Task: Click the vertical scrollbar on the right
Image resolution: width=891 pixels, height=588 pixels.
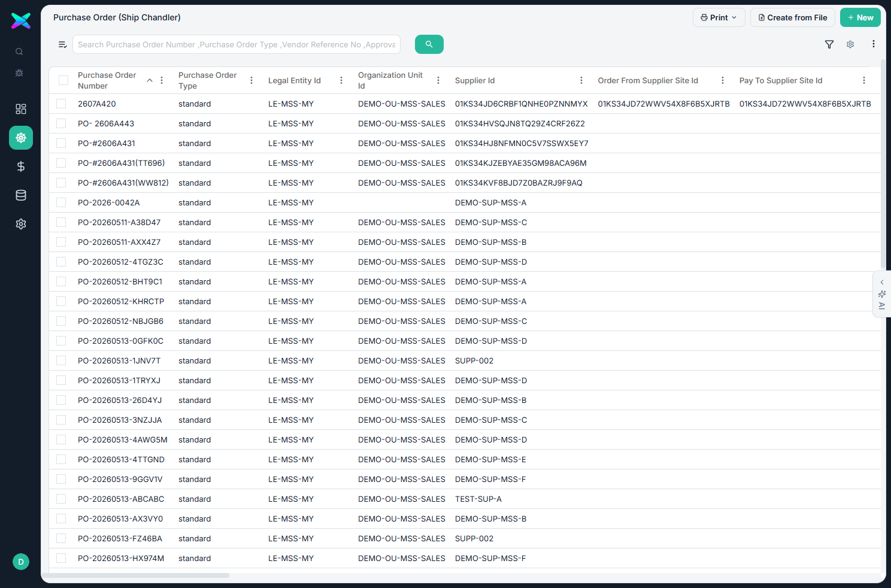Action: [x=883, y=165]
